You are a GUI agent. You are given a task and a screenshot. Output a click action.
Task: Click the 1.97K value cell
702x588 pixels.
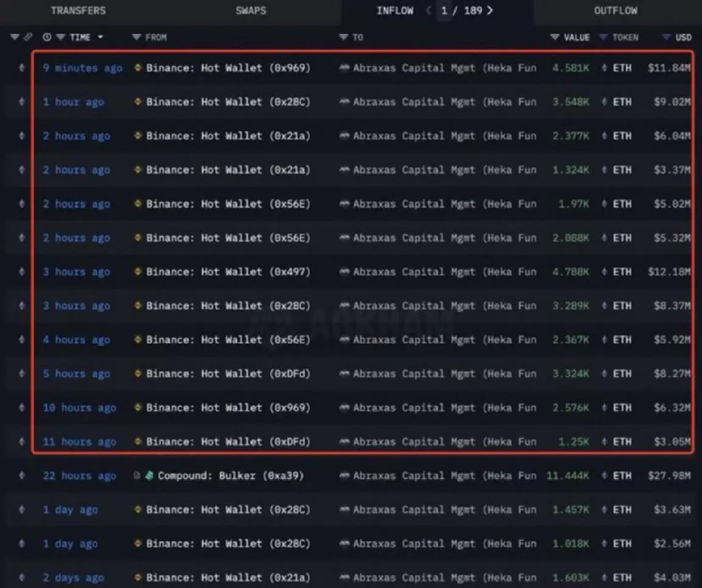click(573, 204)
